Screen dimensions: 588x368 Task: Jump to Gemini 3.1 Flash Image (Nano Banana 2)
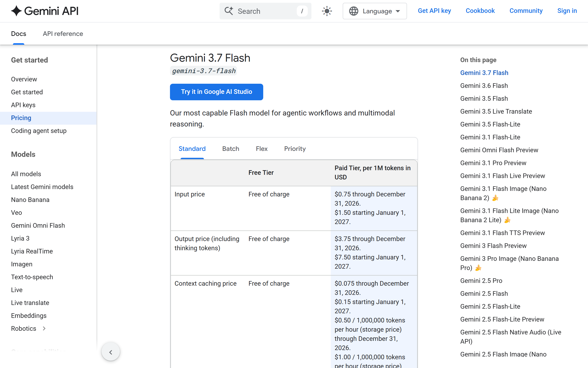[503, 193]
